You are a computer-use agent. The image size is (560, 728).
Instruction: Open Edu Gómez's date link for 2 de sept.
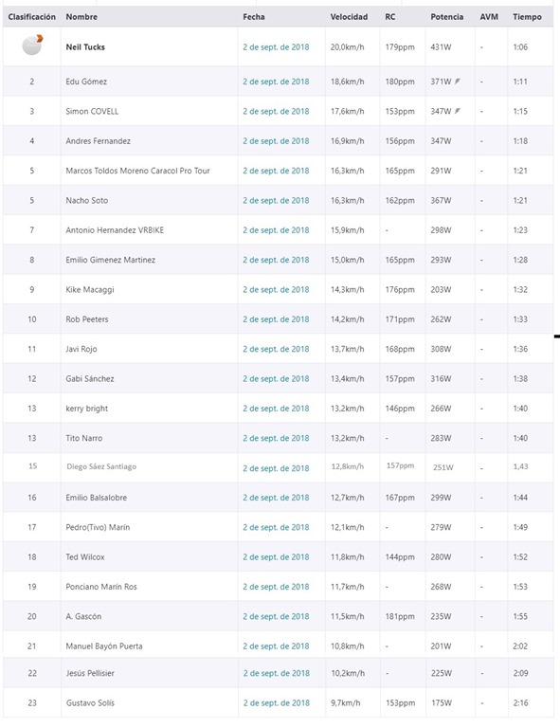(x=276, y=82)
